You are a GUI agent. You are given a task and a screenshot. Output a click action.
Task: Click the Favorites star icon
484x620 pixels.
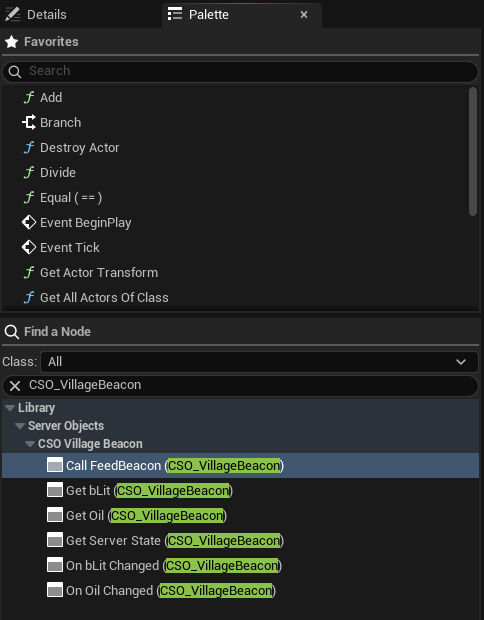pyautogui.click(x=11, y=42)
